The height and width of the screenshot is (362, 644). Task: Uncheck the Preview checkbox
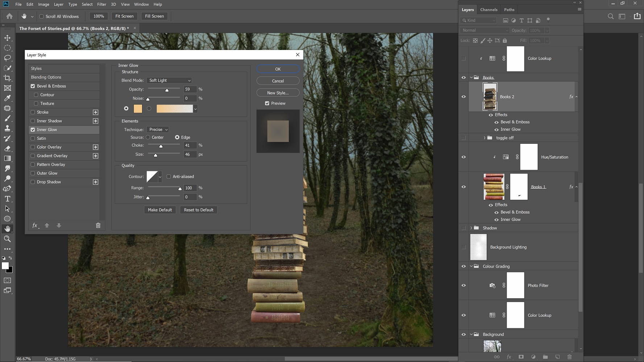pyautogui.click(x=267, y=103)
